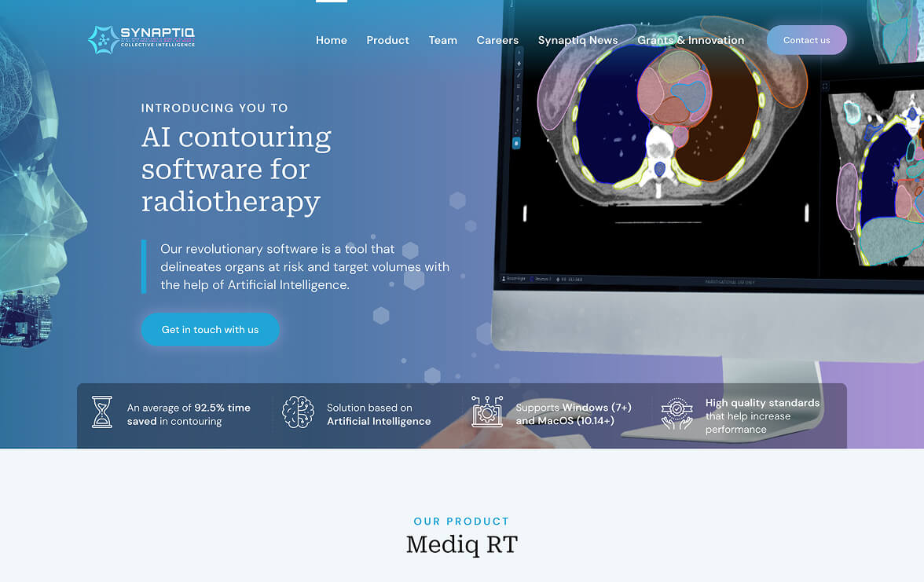Screen dimensions: 924x582
Task: Open the Product page
Action: [387, 40]
